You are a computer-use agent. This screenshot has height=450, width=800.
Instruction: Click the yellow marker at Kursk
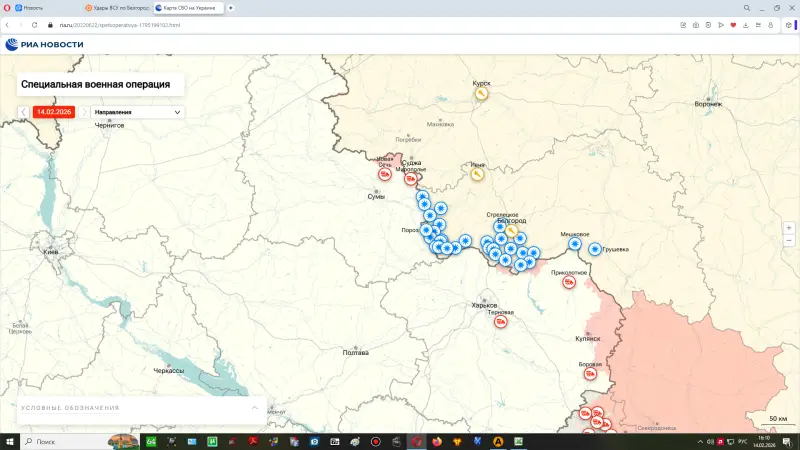[x=481, y=94]
